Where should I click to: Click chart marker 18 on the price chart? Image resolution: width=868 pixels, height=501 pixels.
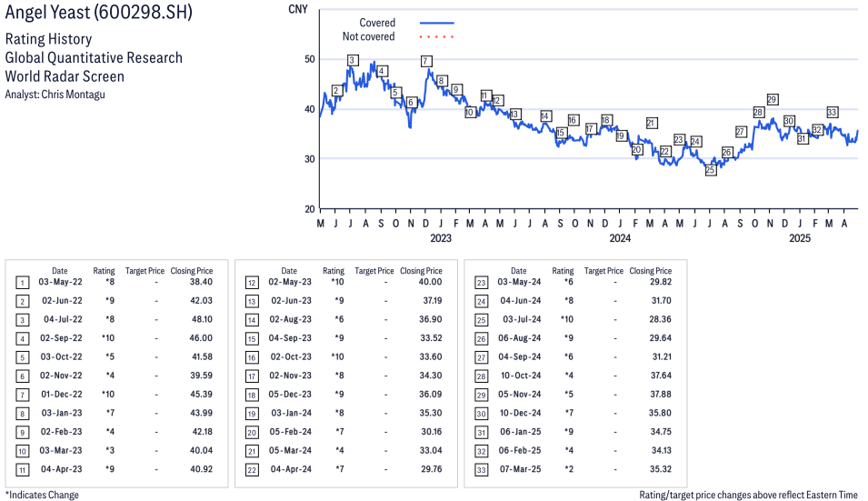click(x=606, y=120)
